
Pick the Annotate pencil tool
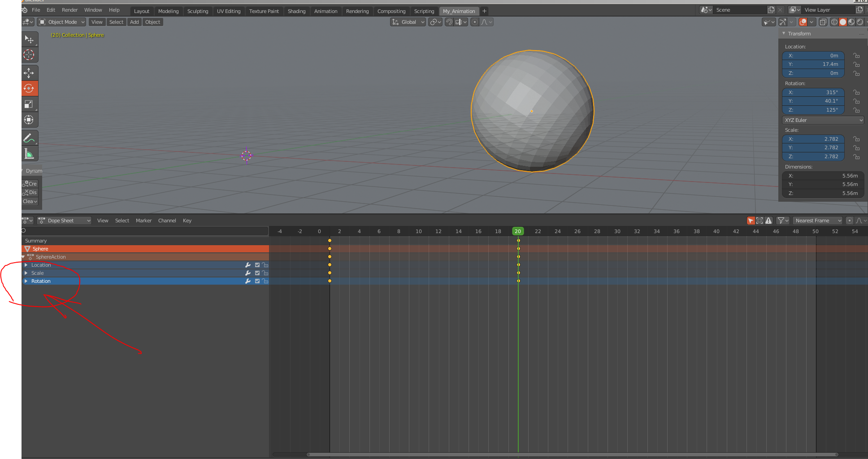pyautogui.click(x=29, y=138)
